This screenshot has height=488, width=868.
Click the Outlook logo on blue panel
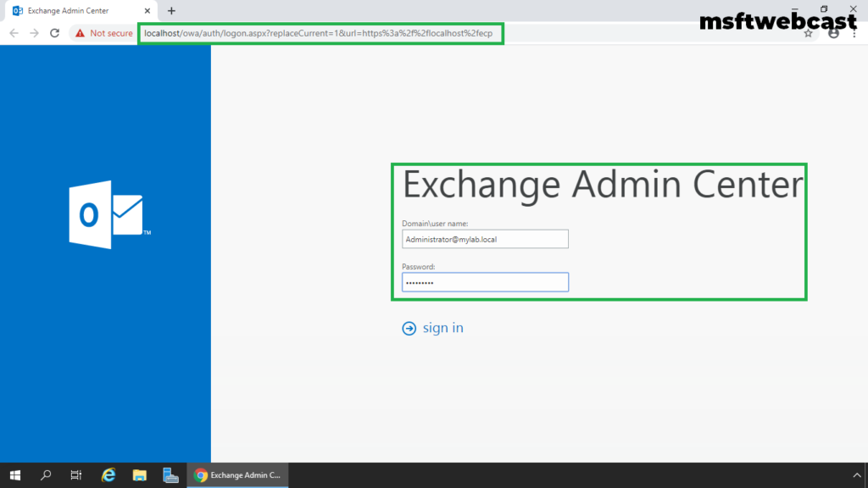click(x=109, y=214)
